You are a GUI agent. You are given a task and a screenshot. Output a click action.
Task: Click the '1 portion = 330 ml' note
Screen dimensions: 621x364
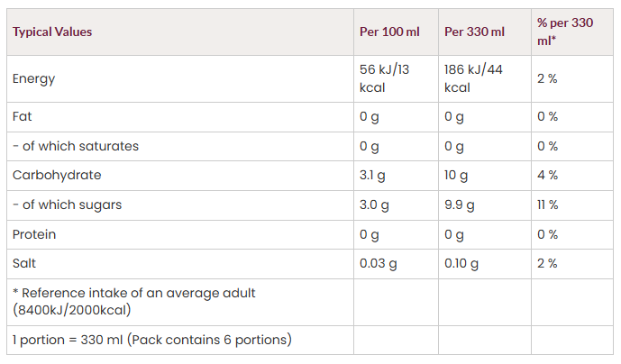pyautogui.click(x=151, y=340)
